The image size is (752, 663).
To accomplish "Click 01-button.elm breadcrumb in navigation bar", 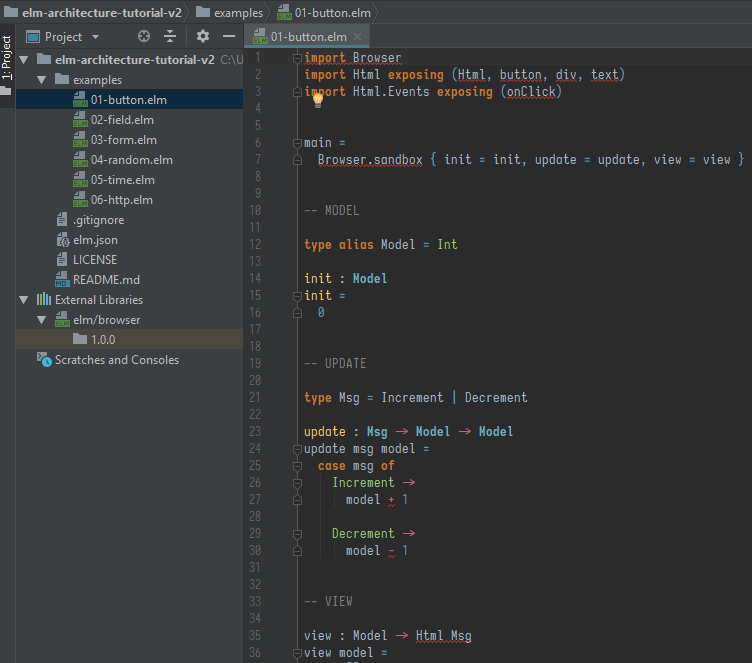I will [324, 12].
